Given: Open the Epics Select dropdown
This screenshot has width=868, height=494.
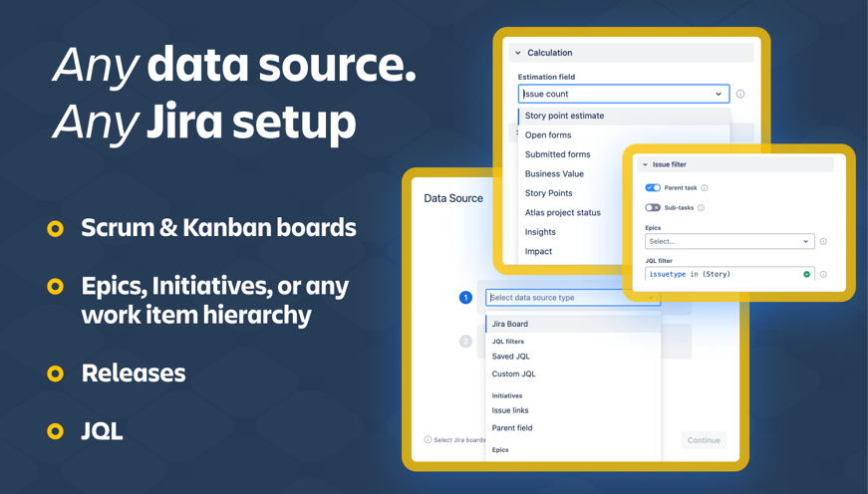Looking at the screenshot, I should [x=729, y=241].
